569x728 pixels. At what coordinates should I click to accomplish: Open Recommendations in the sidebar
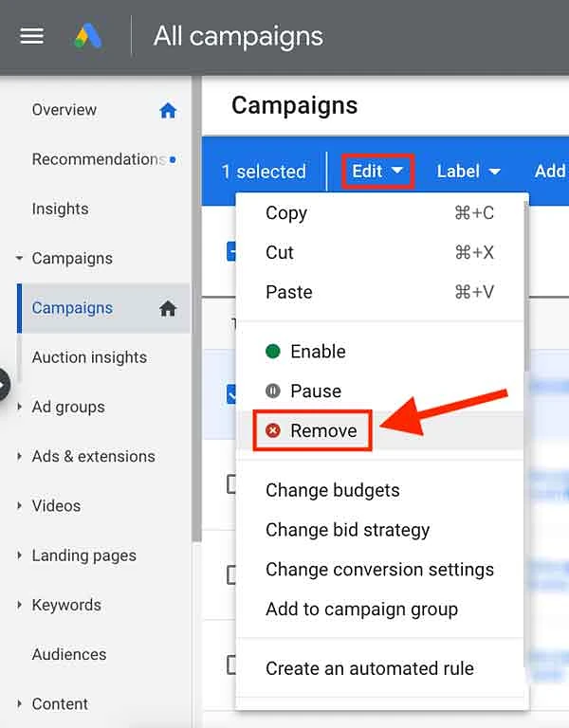pos(99,159)
